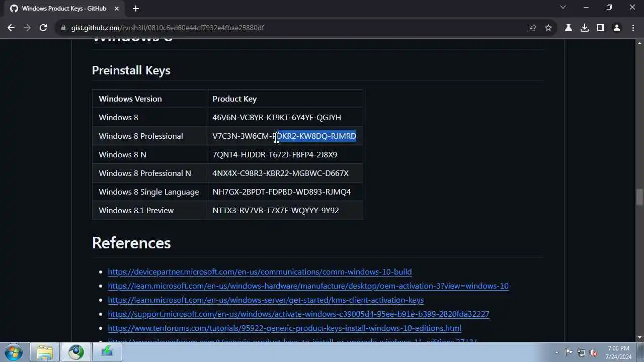Click the Preinstall Keys heading
Screen dimensions: 644x362
click(131, 70)
